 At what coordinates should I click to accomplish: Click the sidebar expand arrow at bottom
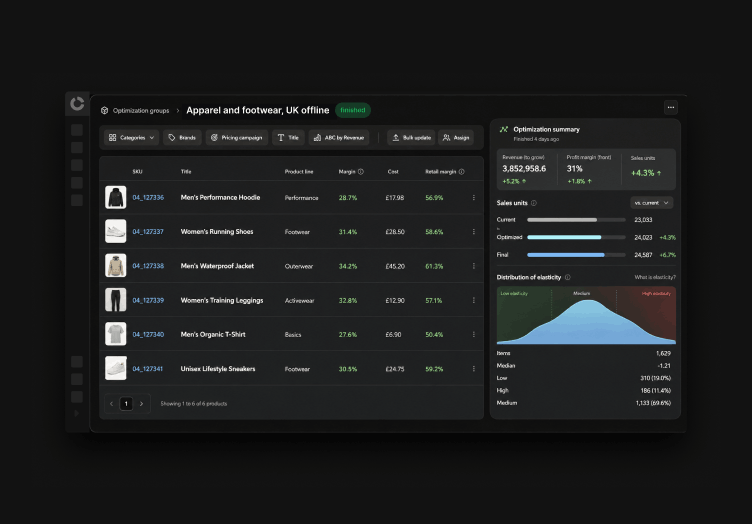pyautogui.click(x=76, y=413)
